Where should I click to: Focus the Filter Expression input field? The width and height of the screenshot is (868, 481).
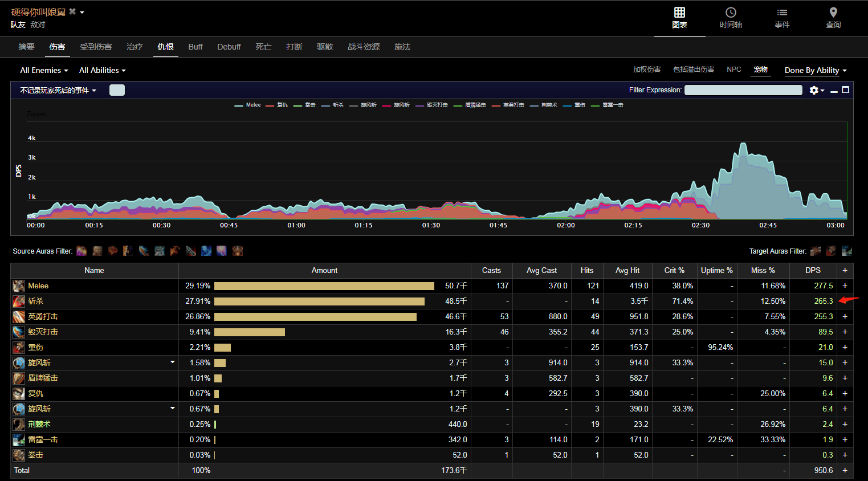(743, 90)
